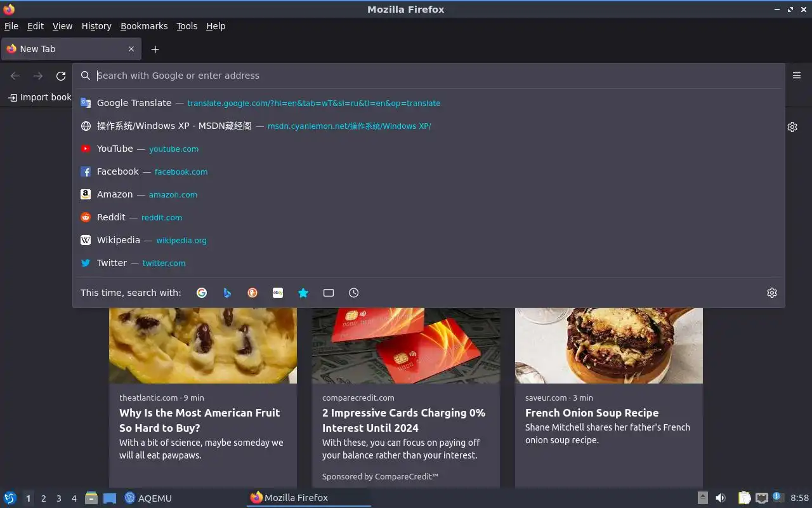Select the New Tab tab
The image size is (812, 508).
(70, 49)
